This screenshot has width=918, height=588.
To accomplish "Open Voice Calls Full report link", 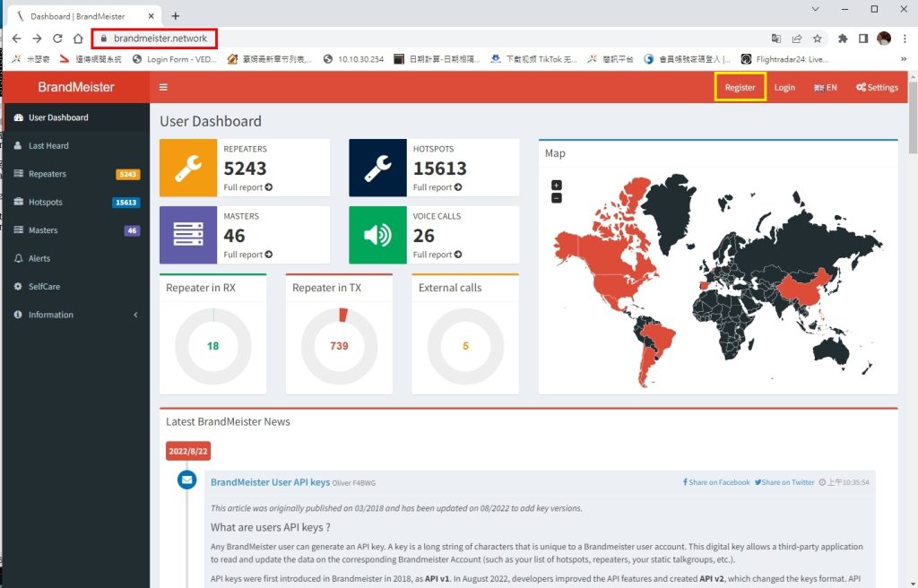I will click(437, 255).
